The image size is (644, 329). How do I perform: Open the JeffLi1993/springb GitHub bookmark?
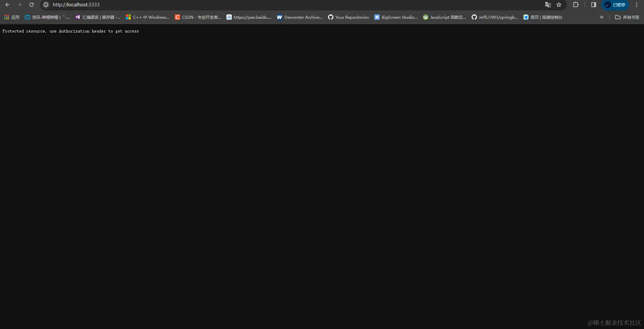tap(495, 17)
